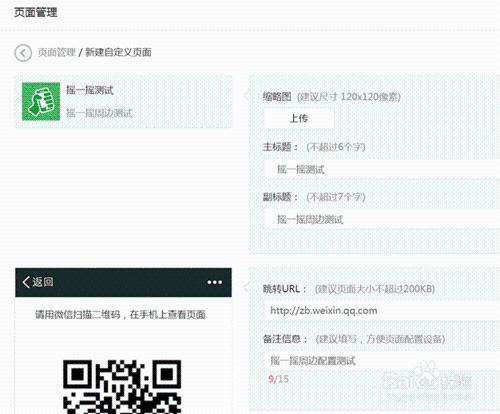Focus the 主标题 input containing 摇一摇测试
This screenshot has width=500, height=414.
coord(382,169)
